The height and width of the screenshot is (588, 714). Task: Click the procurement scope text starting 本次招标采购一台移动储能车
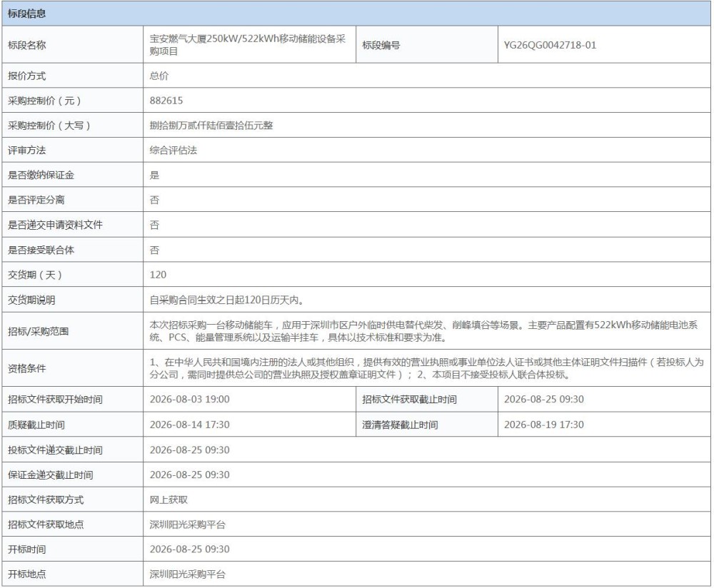coord(423,331)
